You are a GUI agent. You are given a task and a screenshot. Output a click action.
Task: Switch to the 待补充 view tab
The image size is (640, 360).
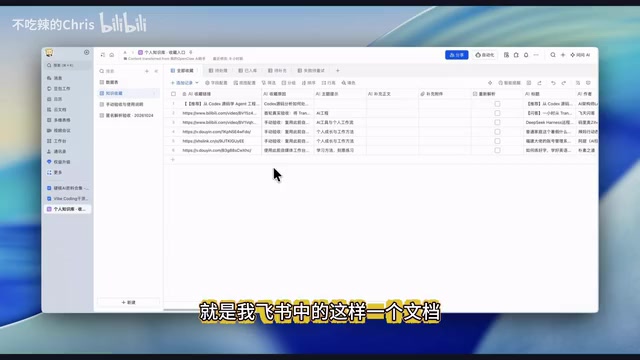coord(277,71)
